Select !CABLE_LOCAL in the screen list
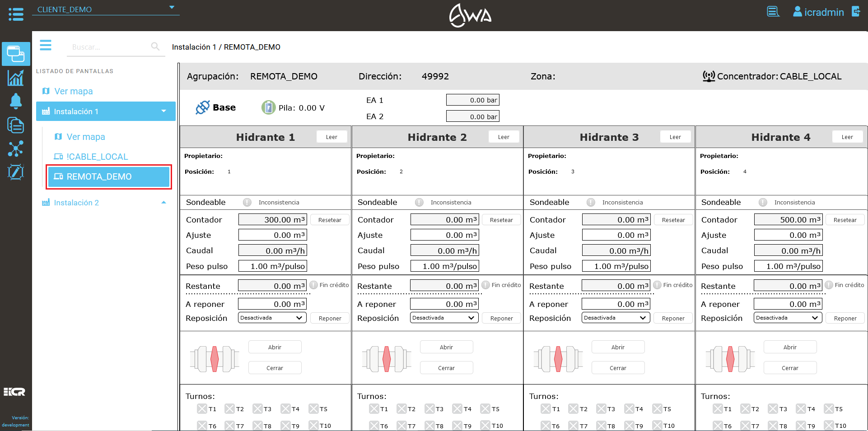Image resolution: width=868 pixels, height=431 pixels. 97,157
